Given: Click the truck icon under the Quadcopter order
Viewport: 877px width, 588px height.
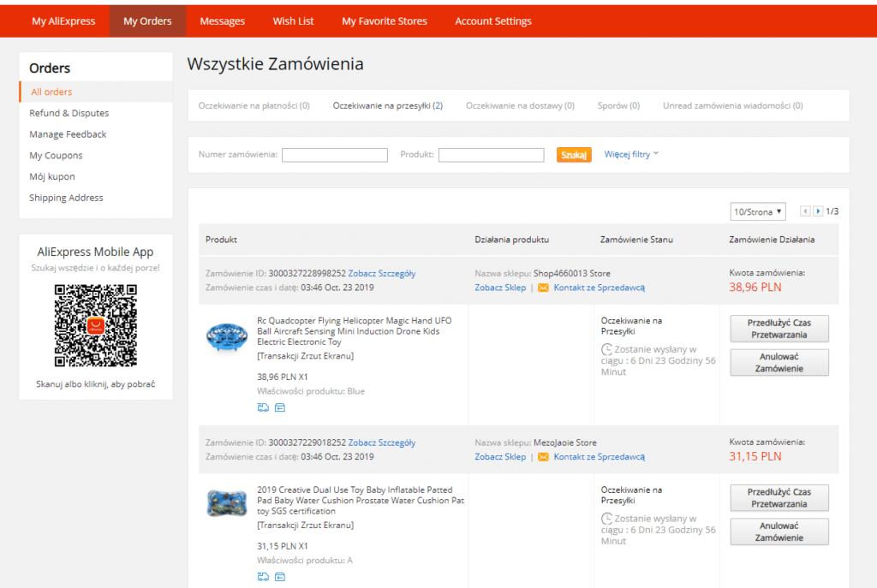Looking at the screenshot, I should tap(263, 407).
